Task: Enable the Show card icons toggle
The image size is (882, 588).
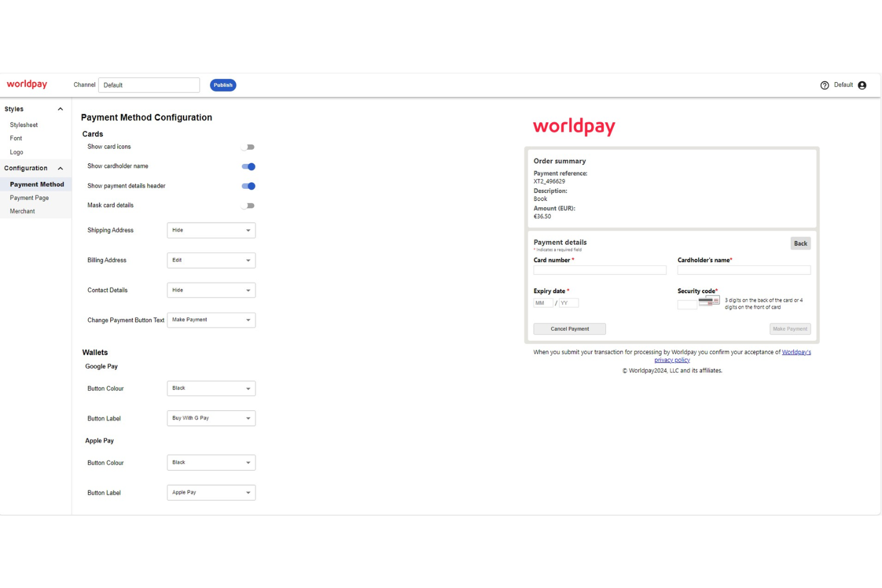Action: click(248, 147)
